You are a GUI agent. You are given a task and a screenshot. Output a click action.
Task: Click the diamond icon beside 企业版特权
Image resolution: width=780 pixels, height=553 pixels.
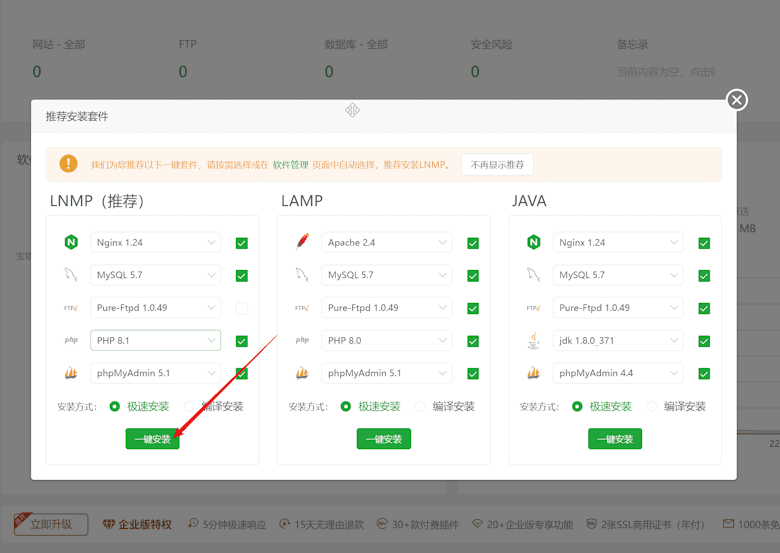coord(109,524)
